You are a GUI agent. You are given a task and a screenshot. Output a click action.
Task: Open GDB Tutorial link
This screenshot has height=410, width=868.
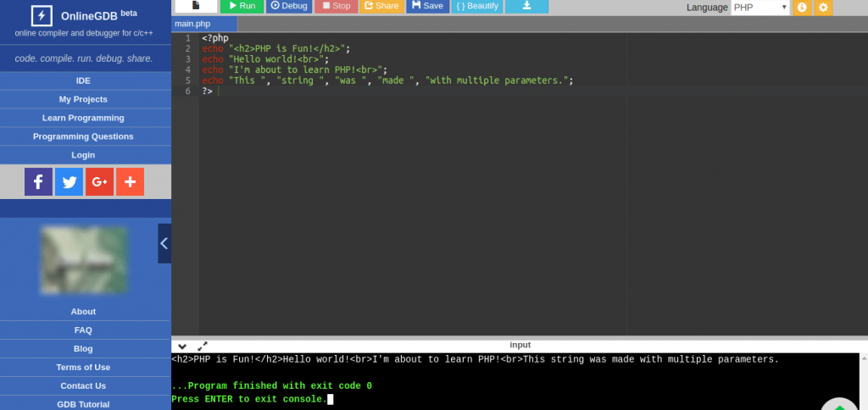(x=83, y=404)
